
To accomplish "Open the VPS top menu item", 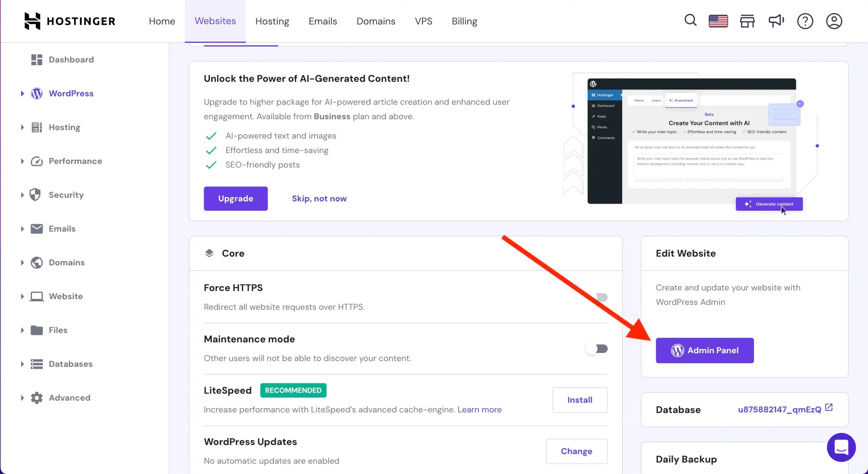I will [x=423, y=21].
